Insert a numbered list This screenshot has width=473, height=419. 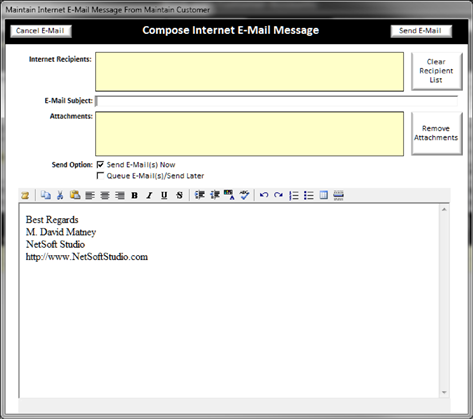294,195
